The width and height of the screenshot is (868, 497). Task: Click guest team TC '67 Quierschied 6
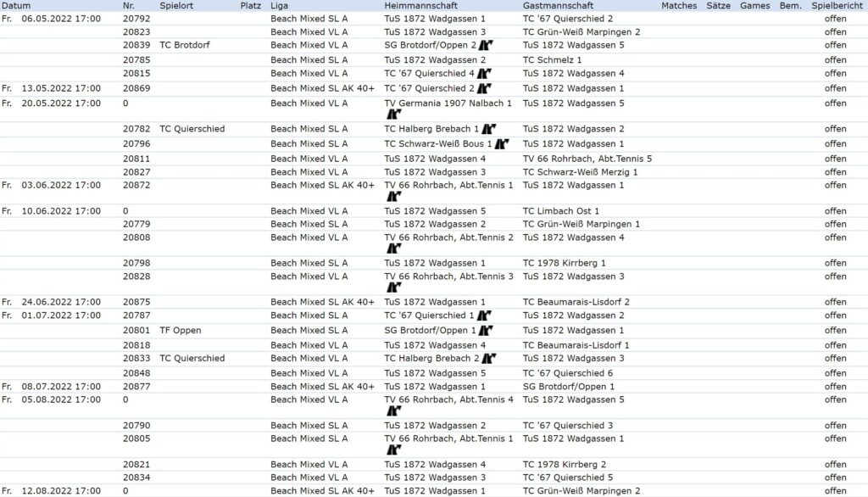[x=568, y=373]
